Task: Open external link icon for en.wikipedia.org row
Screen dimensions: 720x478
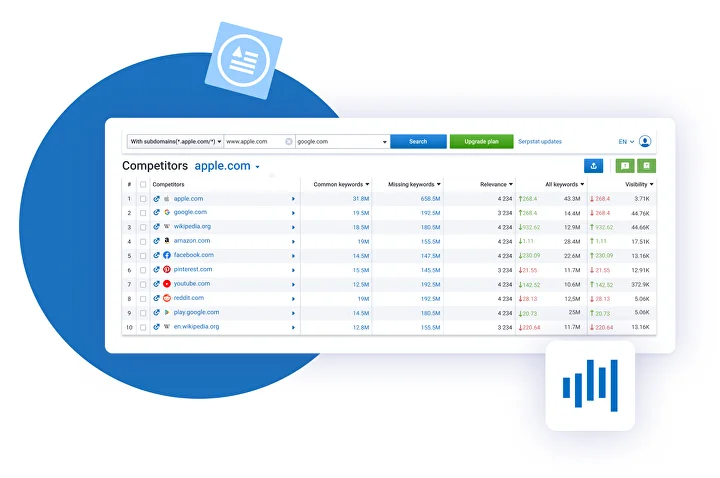Action: pyautogui.click(x=157, y=327)
